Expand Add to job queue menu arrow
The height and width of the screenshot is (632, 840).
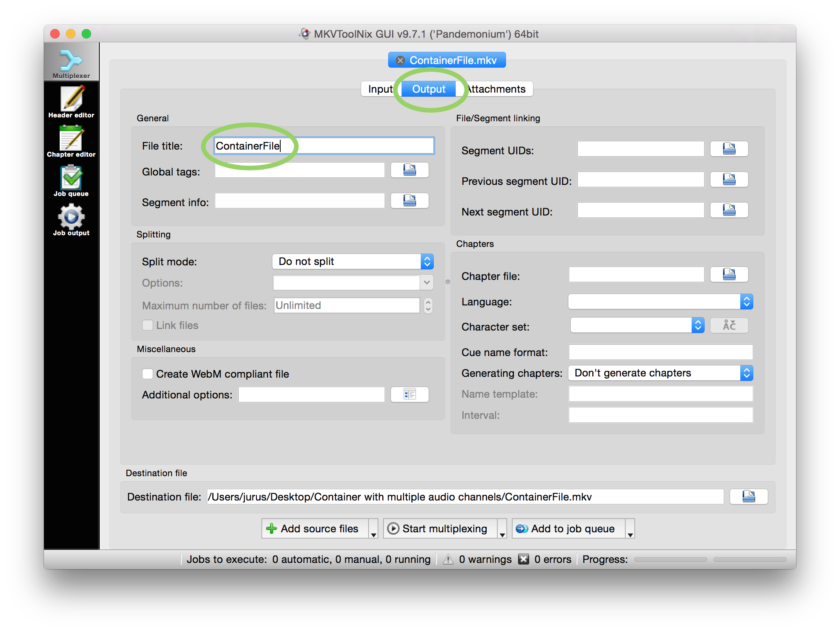630,528
